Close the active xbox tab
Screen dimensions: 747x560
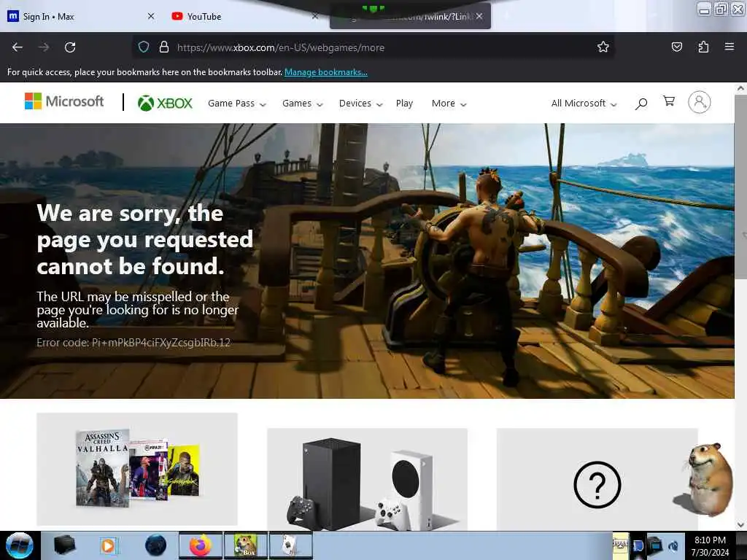pyautogui.click(x=479, y=16)
